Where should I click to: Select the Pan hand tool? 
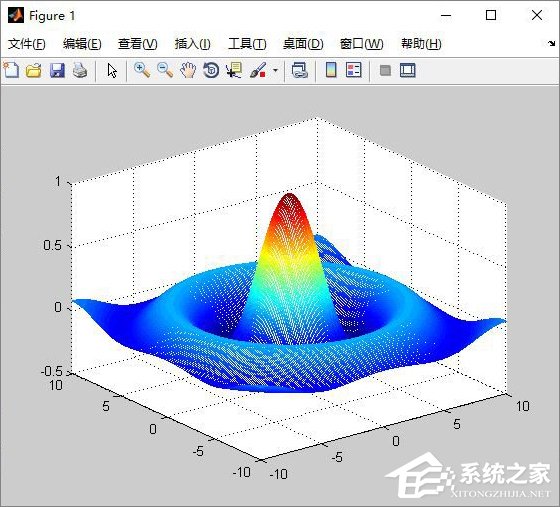(188, 70)
